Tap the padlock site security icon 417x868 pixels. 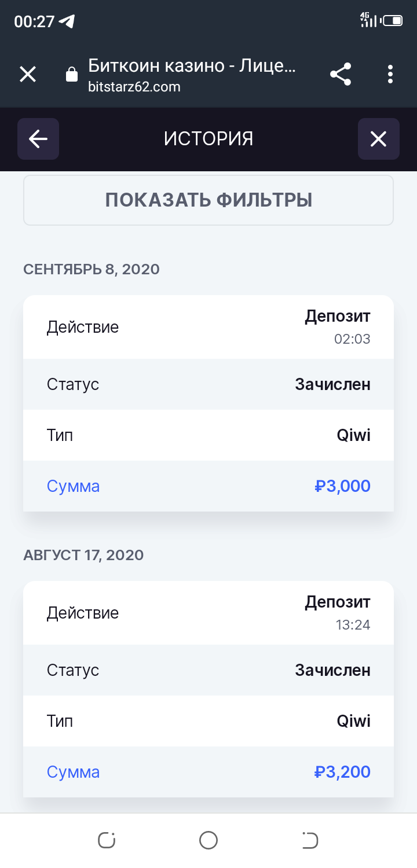click(x=72, y=75)
